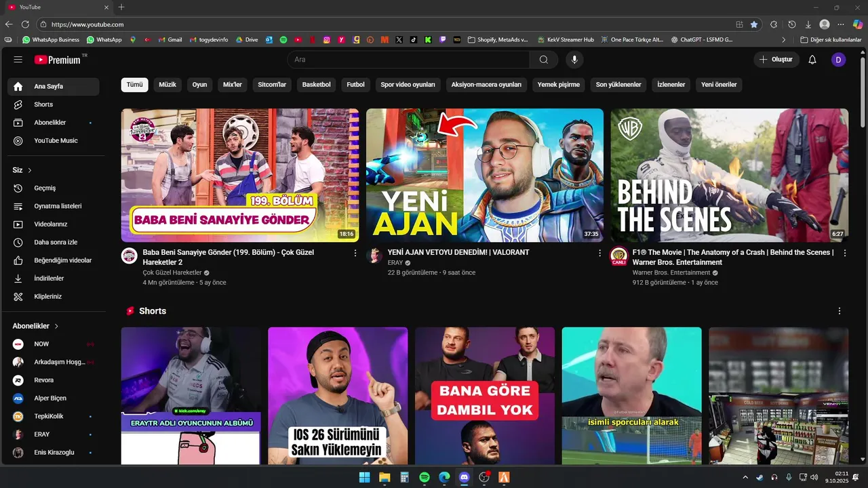Select the Son yüklenenler chip
This screenshot has width=868, height=488.
(x=618, y=85)
